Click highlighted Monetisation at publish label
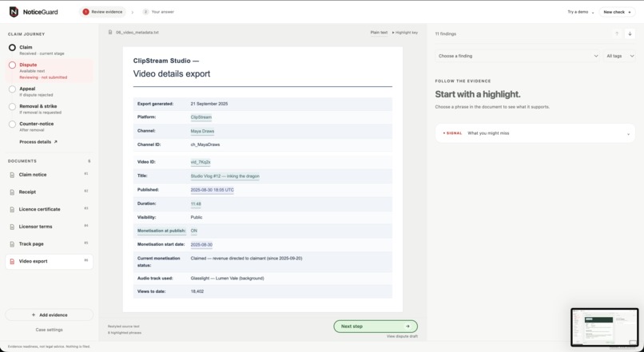644x352 pixels. (161, 231)
